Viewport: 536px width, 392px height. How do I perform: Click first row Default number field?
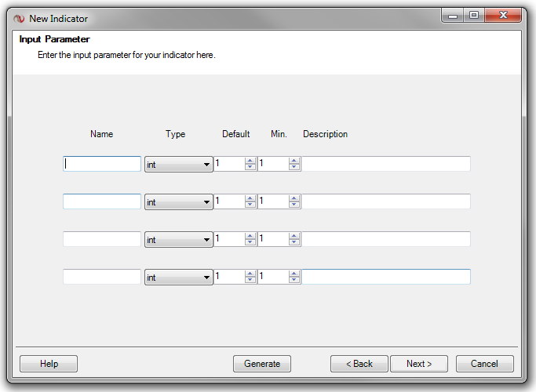[229, 164]
